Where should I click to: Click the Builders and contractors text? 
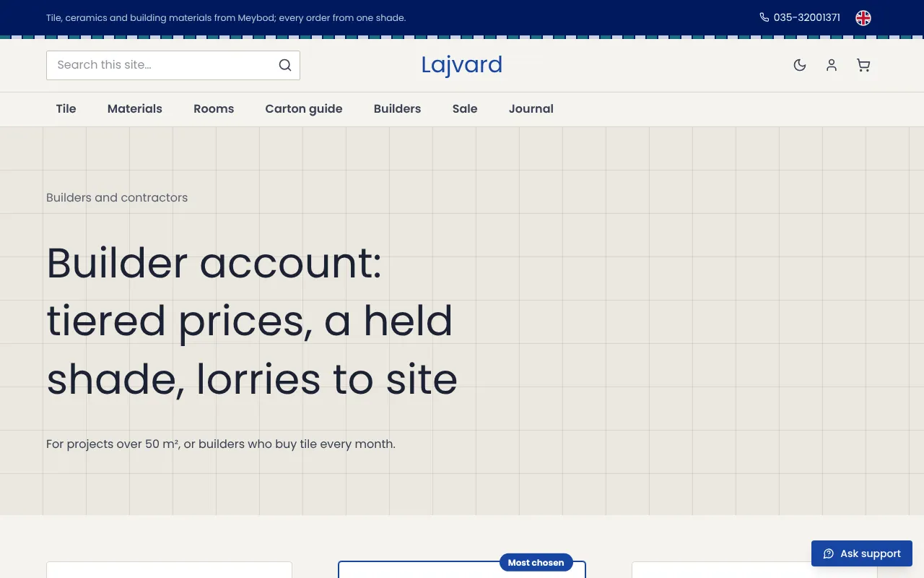[117, 198]
